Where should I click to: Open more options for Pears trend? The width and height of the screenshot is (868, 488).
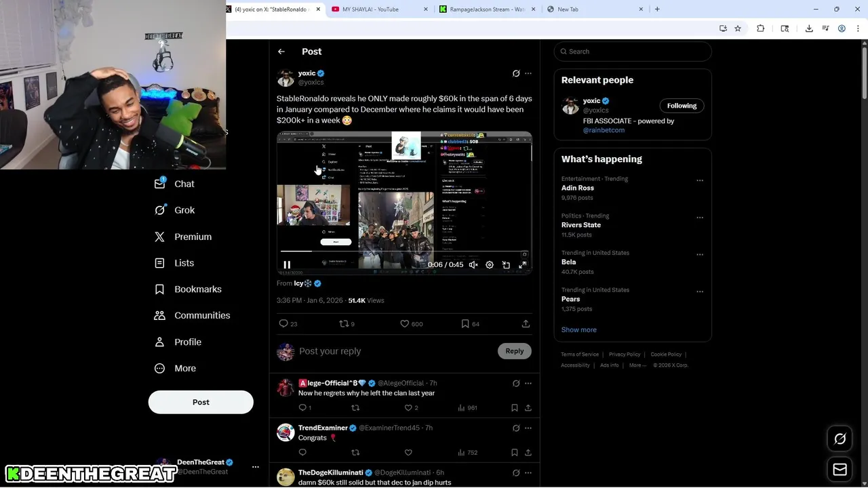pyautogui.click(x=700, y=292)
